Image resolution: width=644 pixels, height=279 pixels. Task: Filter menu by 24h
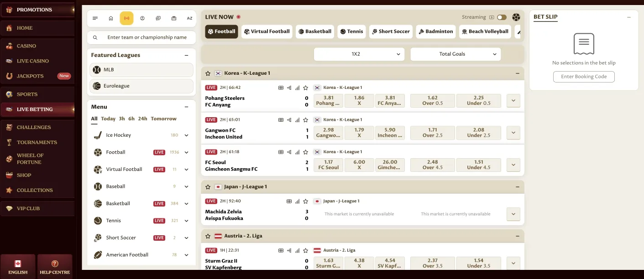click(x=143, y=119)
